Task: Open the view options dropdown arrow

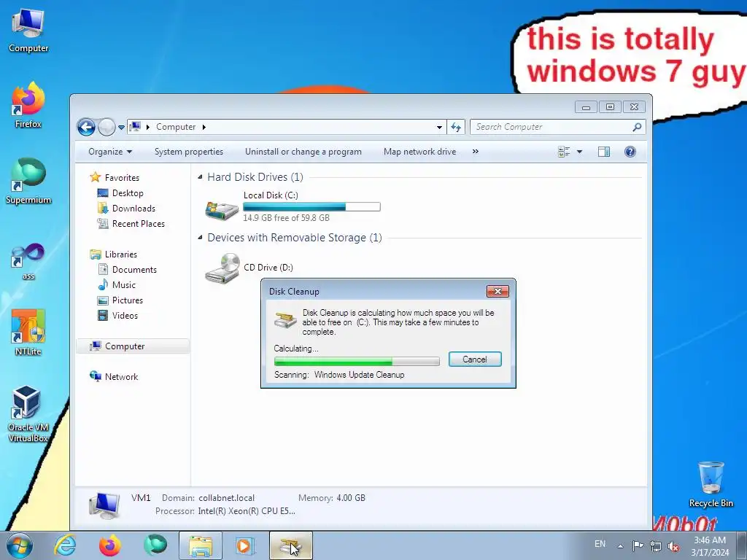Action: point(579,152)
